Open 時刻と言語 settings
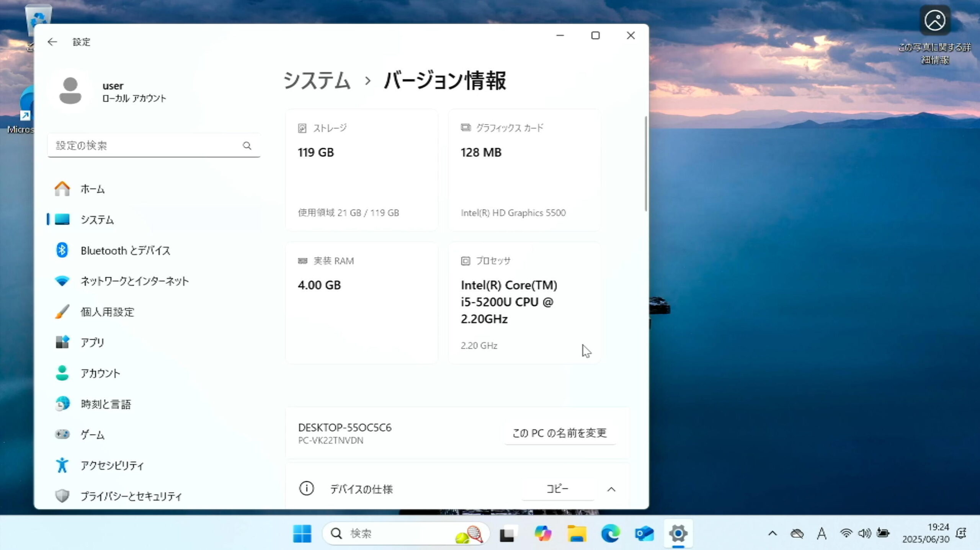The width and height of the screenshot is (980, 550). pyautogui.click(x=106, y=404)
